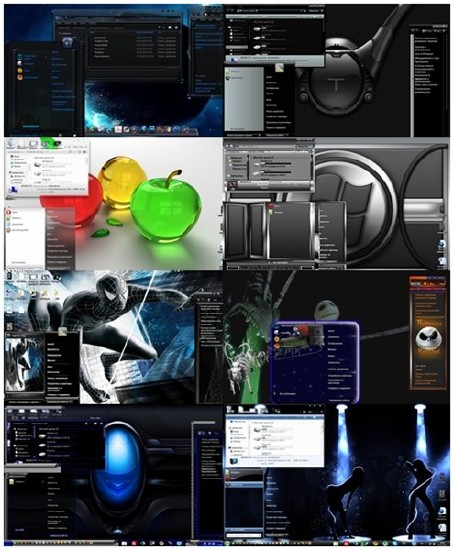Click the red Opera icon in the apple-theme start menu
454x550 pixels.
(8, 212)
